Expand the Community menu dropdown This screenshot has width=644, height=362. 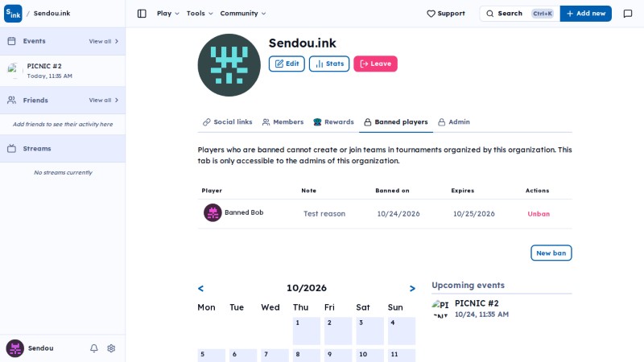tap(243, 14)
